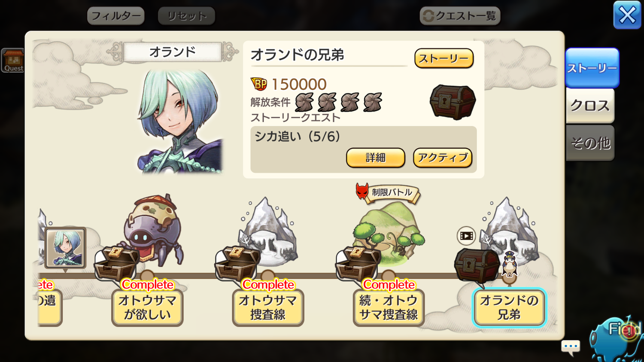This screenshot has height=362, width=644.
Task: Tap the movie clip icon above Orando's brothers
Action: tap(466, 235)
